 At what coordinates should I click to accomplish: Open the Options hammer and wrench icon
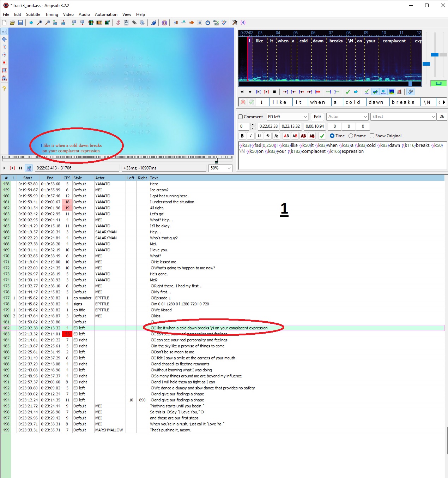tap(235, 23)
